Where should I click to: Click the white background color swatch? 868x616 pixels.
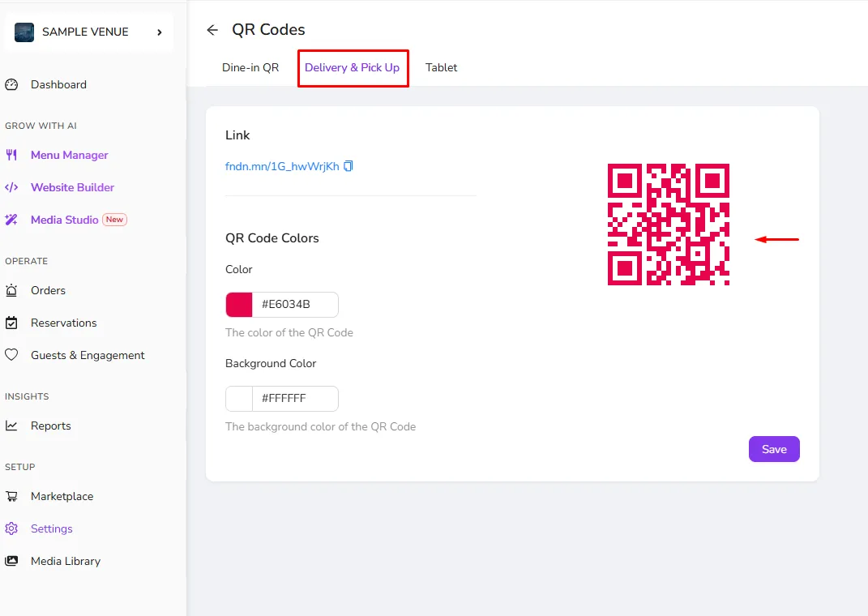(x=239, y=399)
